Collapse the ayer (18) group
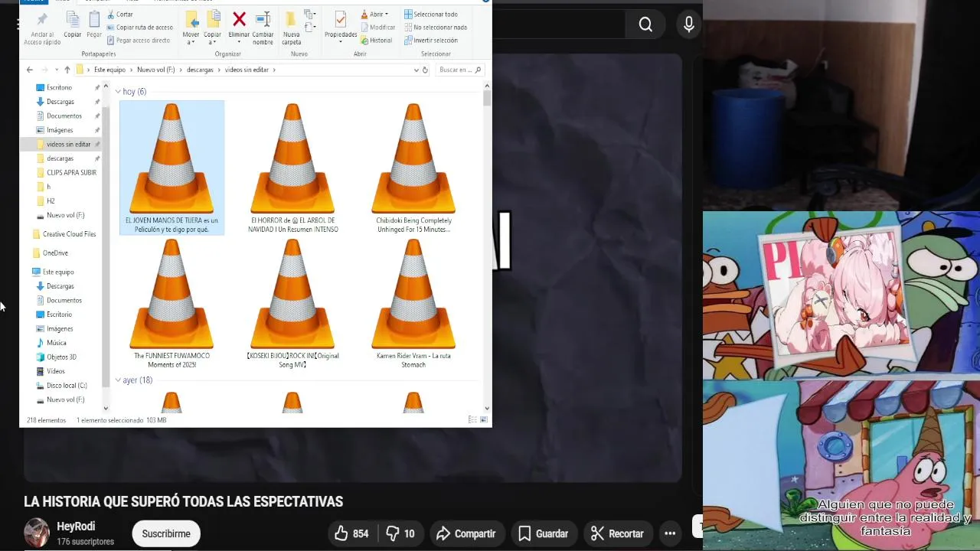 click(118, 380)
